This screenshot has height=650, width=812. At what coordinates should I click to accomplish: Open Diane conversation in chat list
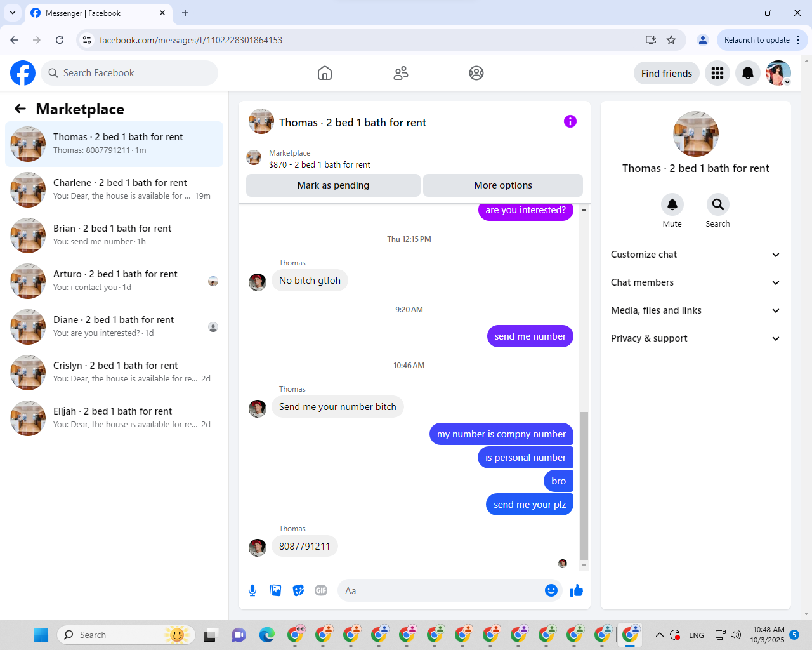[114, 327]
